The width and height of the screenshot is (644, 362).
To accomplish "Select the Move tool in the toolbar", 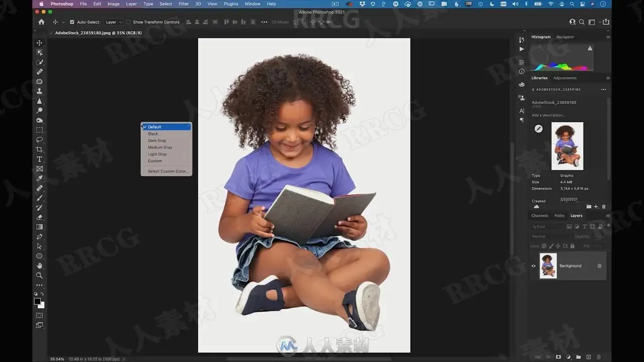I will [x=40, y=43].
